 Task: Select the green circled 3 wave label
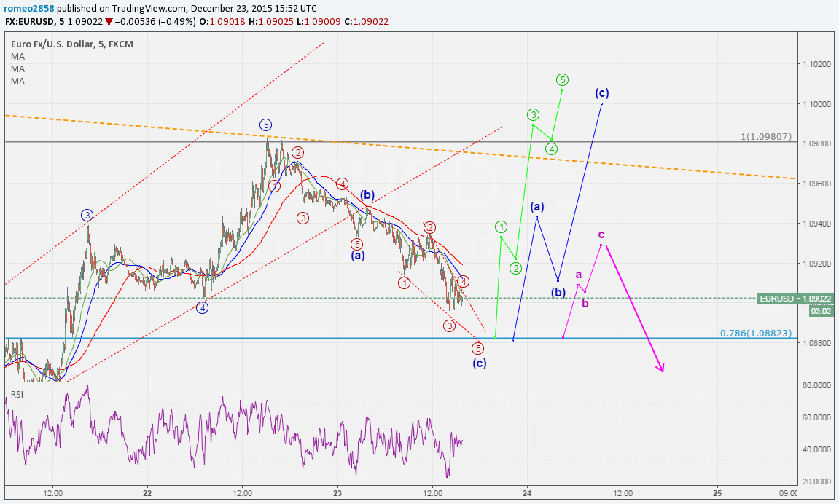click(x=533, y=114)
